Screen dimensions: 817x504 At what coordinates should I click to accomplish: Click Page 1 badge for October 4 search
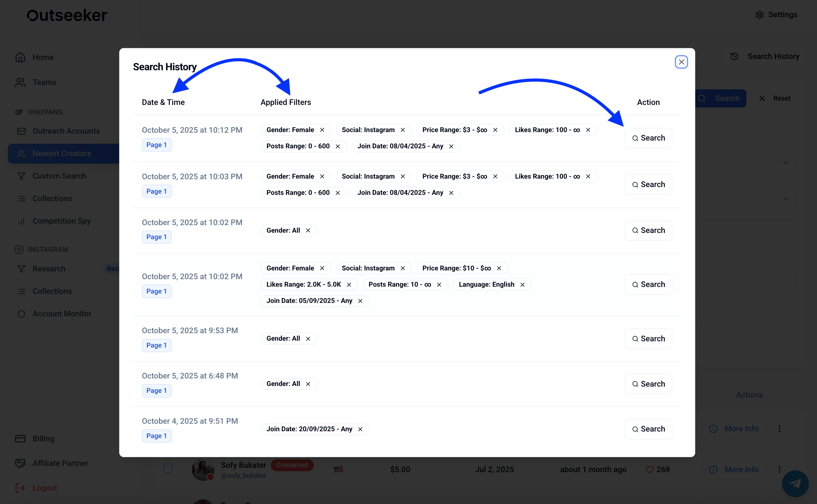(x=157, y=436)
